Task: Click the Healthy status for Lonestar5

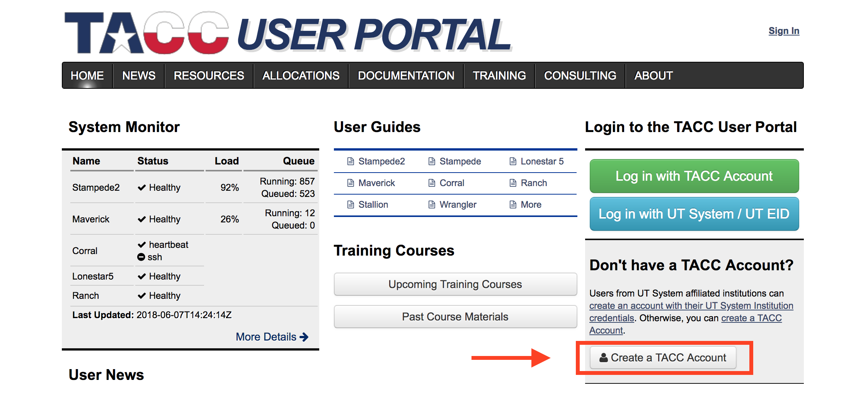Action: pos(159,276)
